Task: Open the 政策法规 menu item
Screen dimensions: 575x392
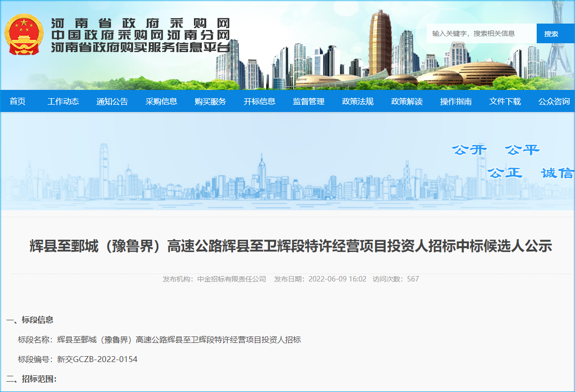Action: click(x=357, y=102)
